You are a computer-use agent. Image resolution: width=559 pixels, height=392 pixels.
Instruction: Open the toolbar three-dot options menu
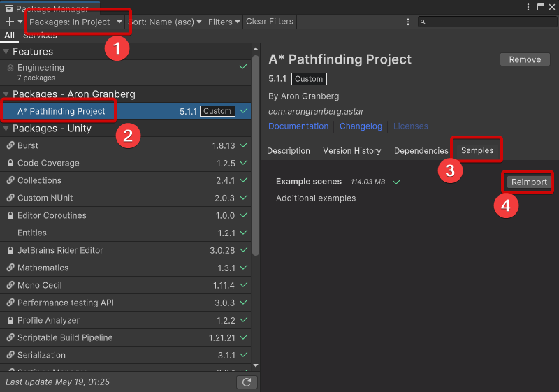(x=408, y=22)
